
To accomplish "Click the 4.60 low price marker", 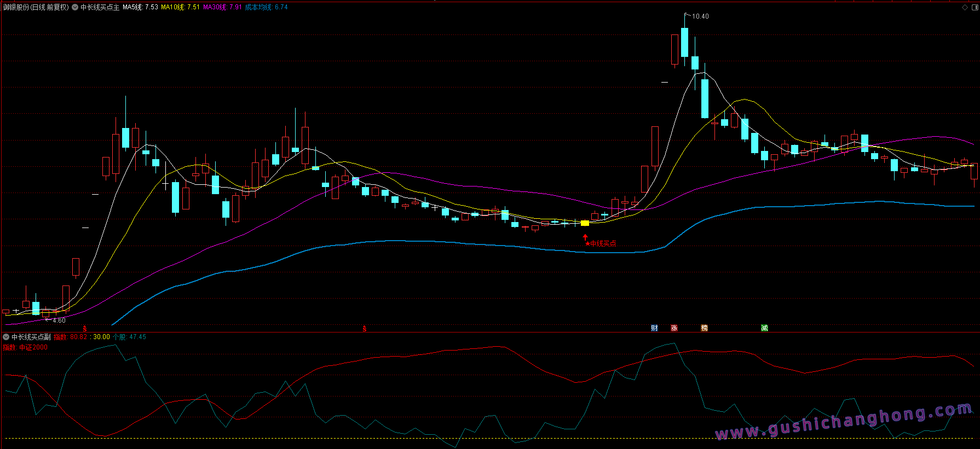I will 59,320.
